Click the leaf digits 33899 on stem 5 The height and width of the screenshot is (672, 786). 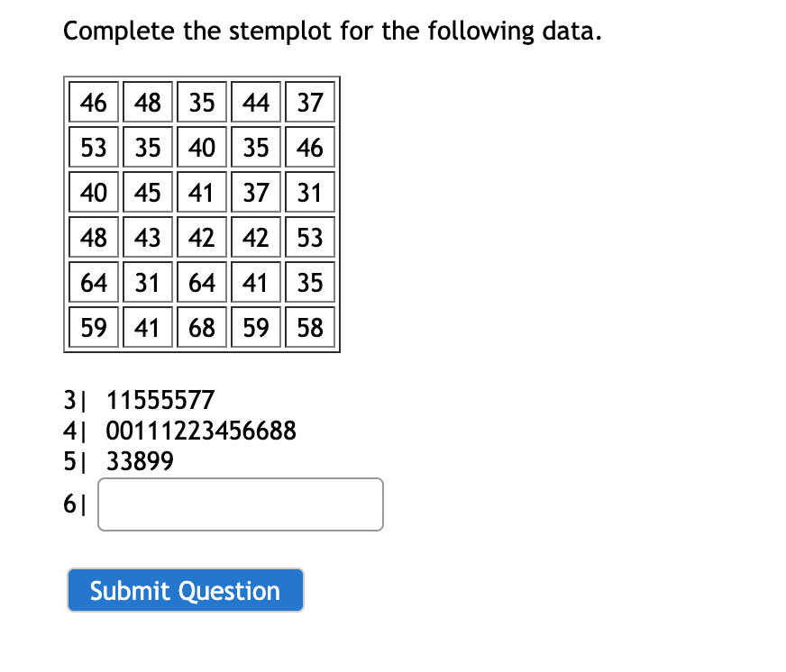[138, 461]
